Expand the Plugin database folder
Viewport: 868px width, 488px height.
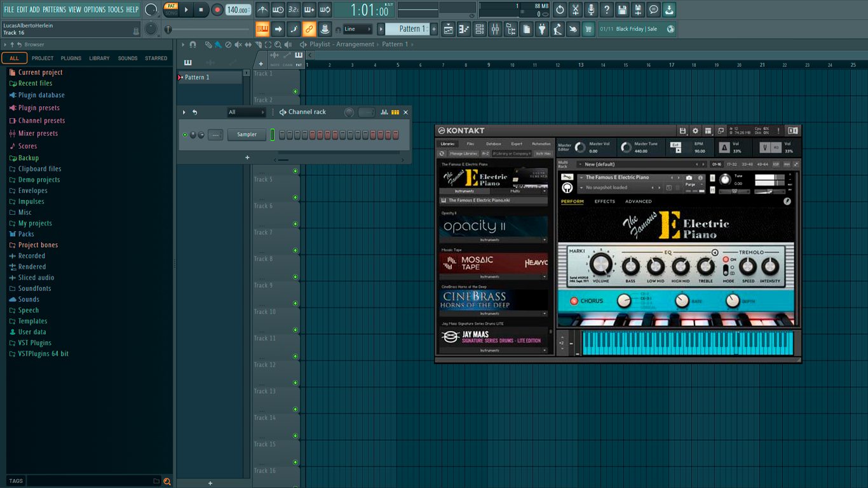[41, 95]
